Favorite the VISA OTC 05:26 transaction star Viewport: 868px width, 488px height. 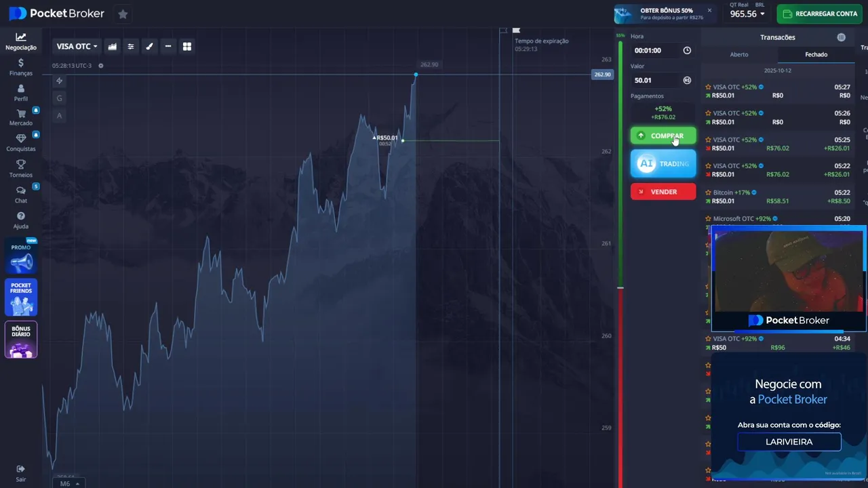(x=708, y=113)
